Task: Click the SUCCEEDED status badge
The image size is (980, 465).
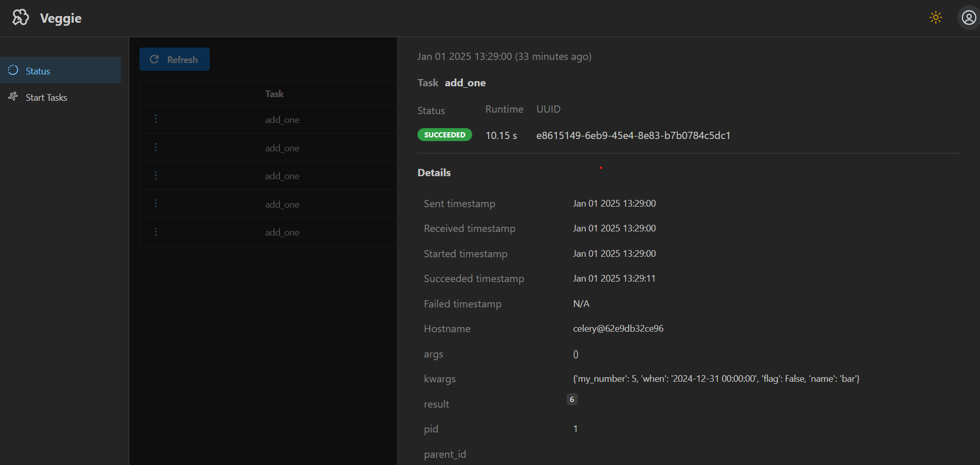Action: point(444,135)
